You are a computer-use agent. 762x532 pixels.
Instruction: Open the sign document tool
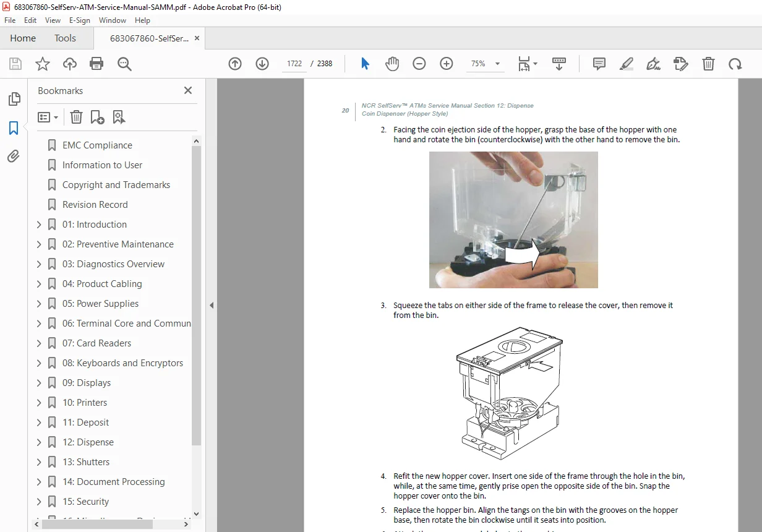[653, 64]
